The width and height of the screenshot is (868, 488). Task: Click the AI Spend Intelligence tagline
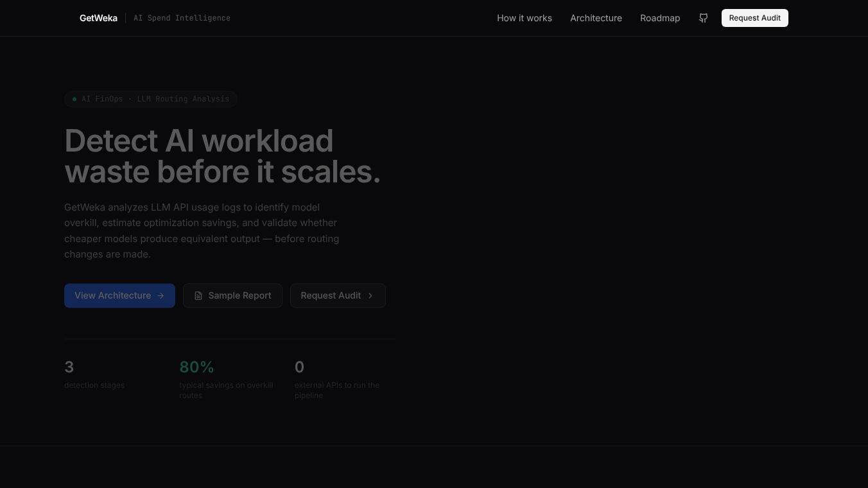click(x=182, y=18)
